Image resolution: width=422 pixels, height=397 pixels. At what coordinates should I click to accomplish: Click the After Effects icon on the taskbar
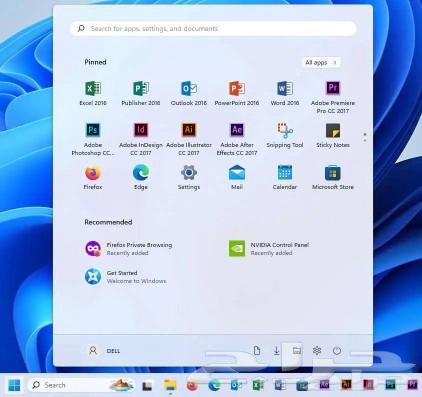coord(324,385)
